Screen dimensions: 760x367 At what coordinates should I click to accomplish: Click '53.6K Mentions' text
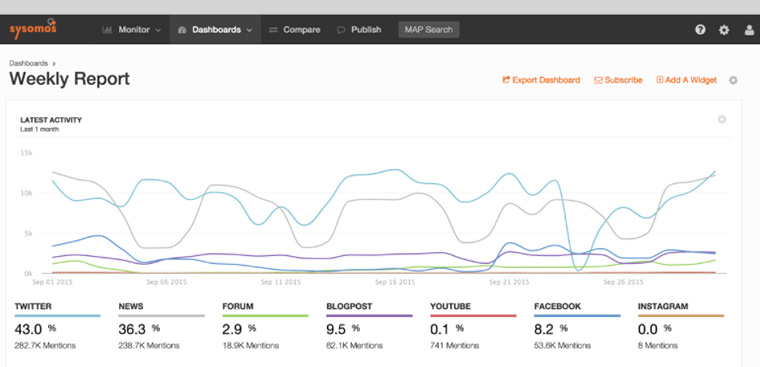(563, 346)
